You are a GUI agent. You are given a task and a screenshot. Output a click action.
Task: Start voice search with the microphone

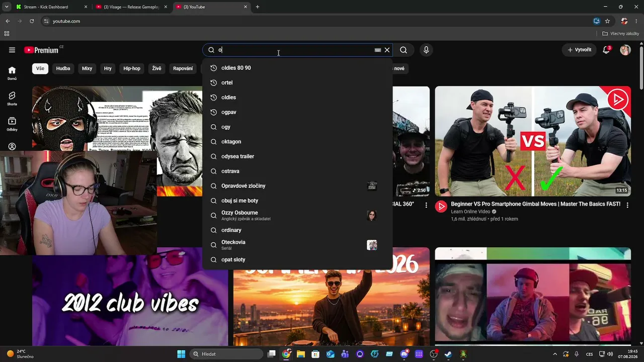click(426, 50)
